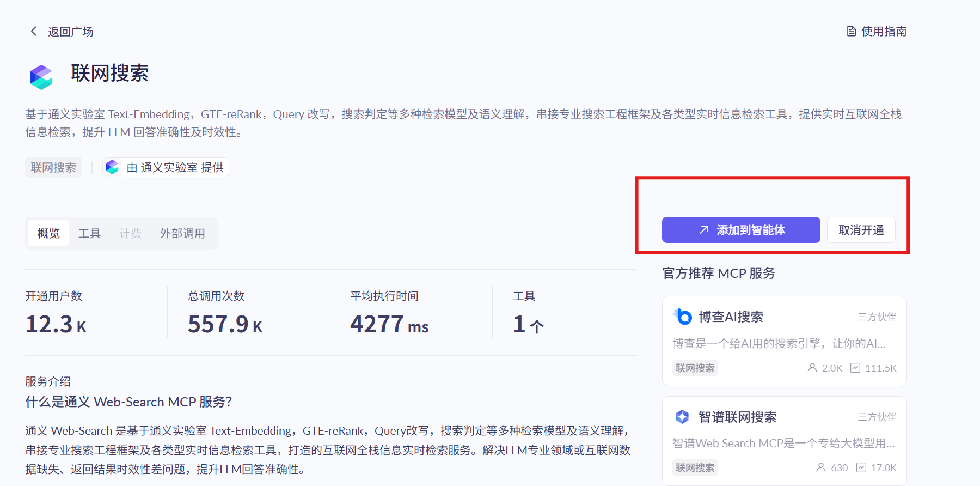The width and height of the screenshot is (980, 486).
Task: Click the 智谱联网搜索 logo icon
Action: coord(682,417)
